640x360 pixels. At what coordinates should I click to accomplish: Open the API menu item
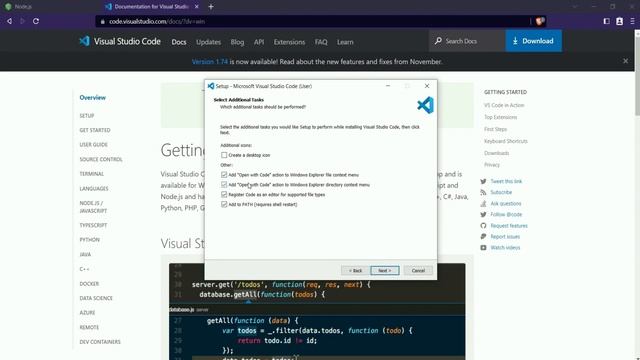(x=259, y=42)
